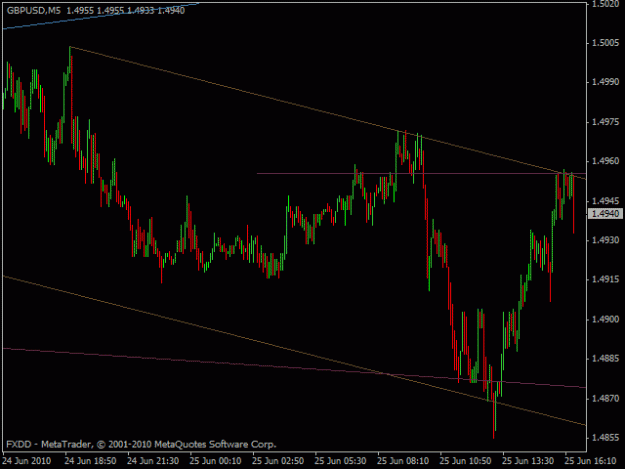Select the blue trendline at top left
This screenshot has height=469, width=625.
100,16
